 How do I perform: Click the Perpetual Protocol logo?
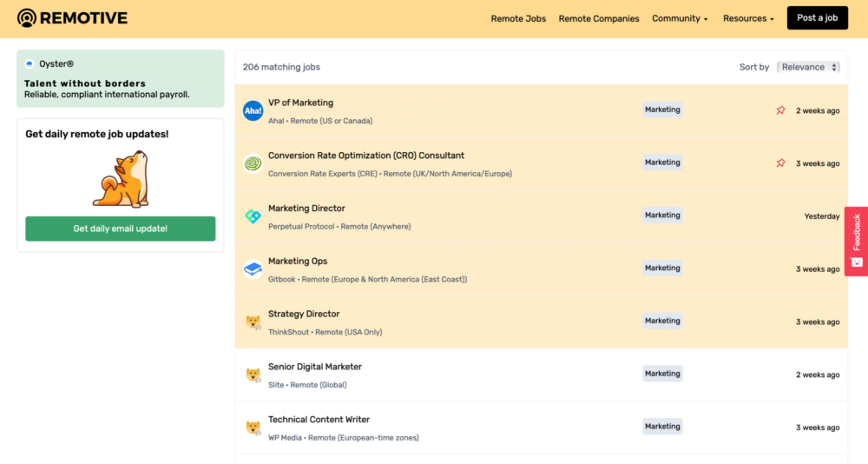point(253,216)
